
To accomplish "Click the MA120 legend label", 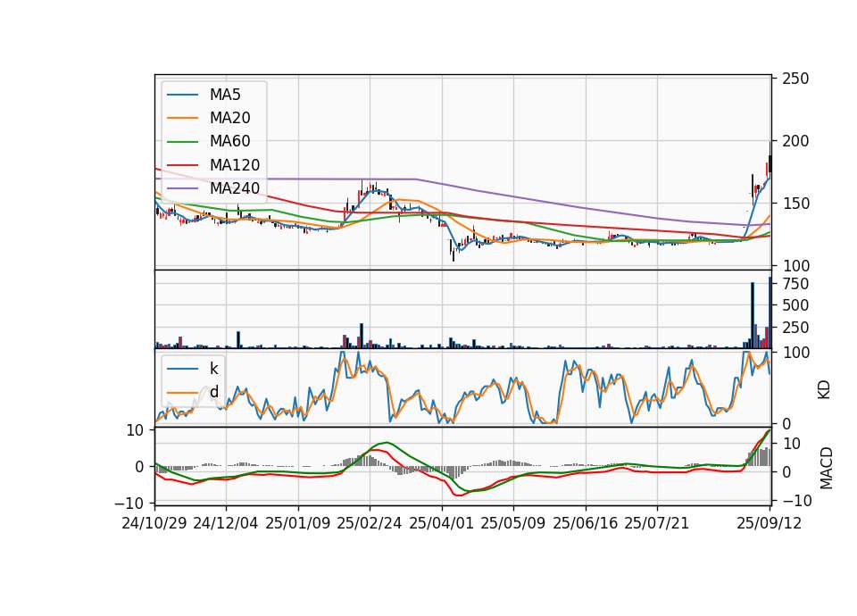I will (235, 165).
